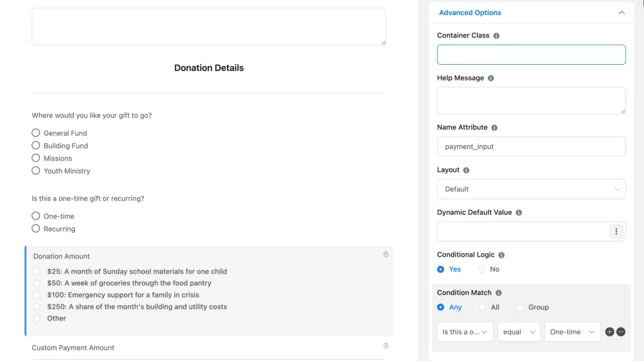Click the Help Message textarea
This screenshot has height=361, width=644.
point(531,100)
